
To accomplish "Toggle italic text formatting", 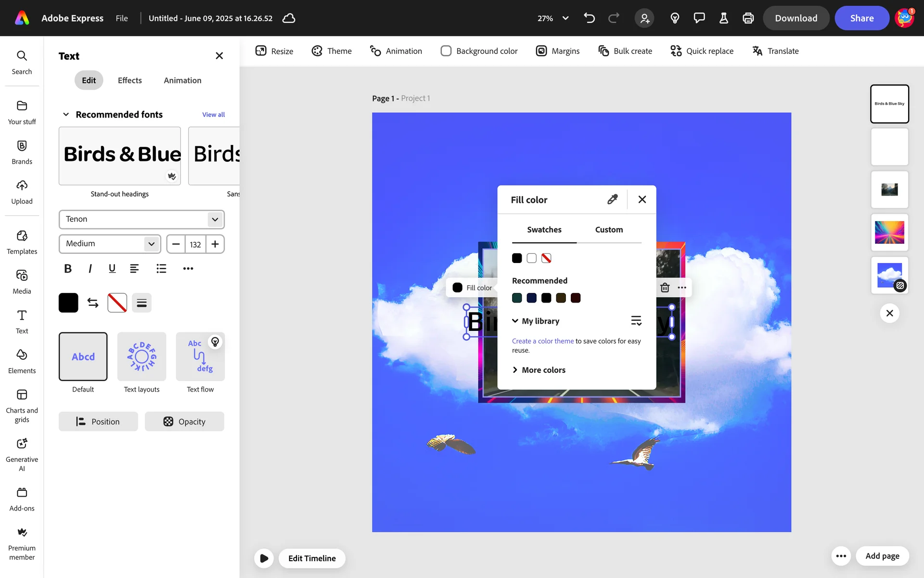I will [x=90, y=268].
